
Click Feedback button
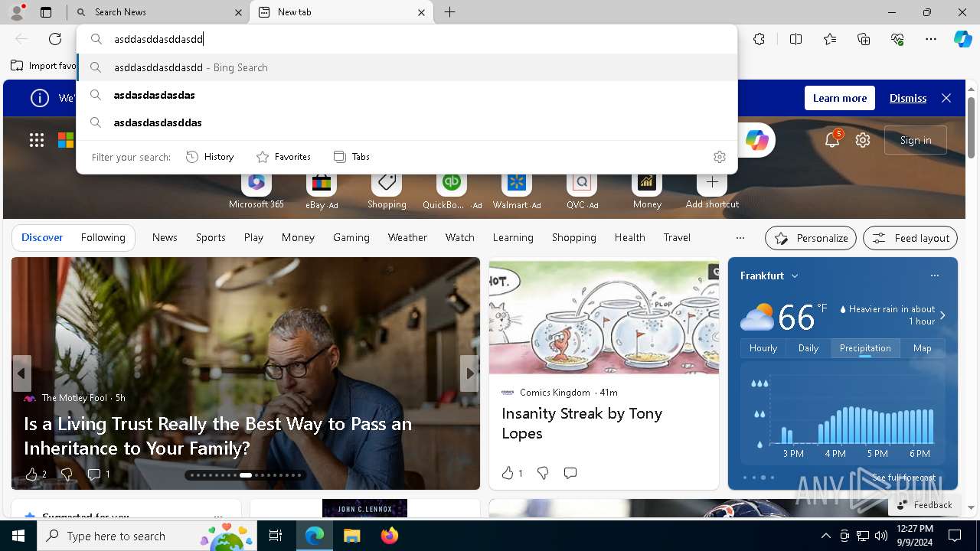point(924,505)
